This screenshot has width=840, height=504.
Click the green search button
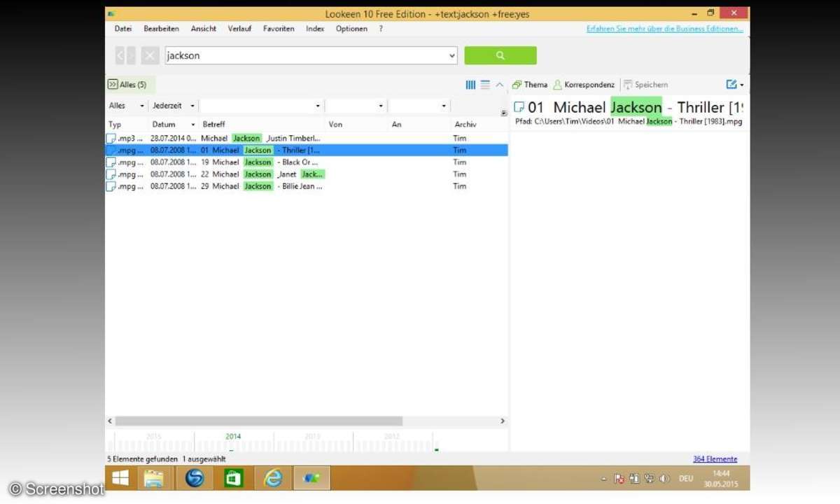(500, 55)
